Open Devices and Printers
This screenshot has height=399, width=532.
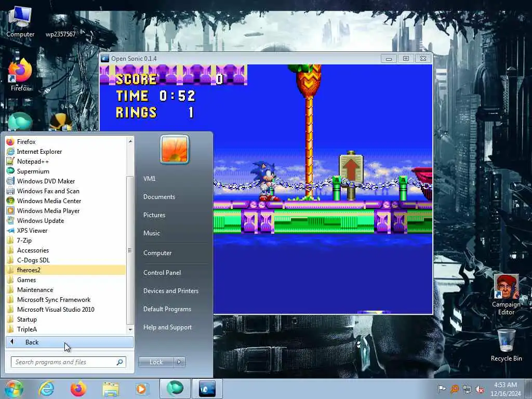tap(171, 291)
